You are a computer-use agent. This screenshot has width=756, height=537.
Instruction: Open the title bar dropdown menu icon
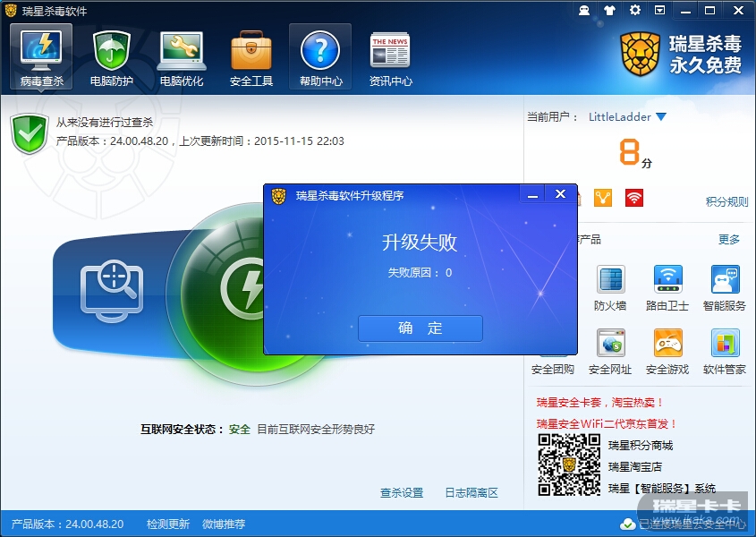(660, 10)
